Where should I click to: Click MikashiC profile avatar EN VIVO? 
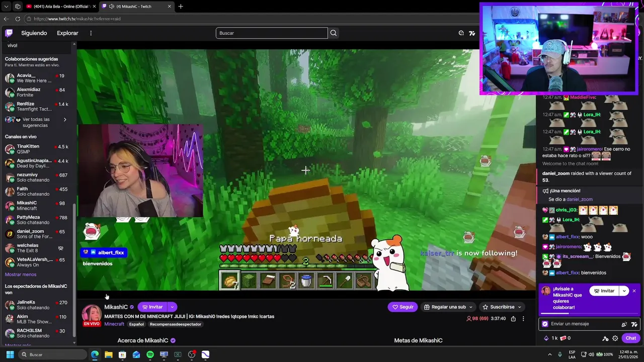point(92,315)
